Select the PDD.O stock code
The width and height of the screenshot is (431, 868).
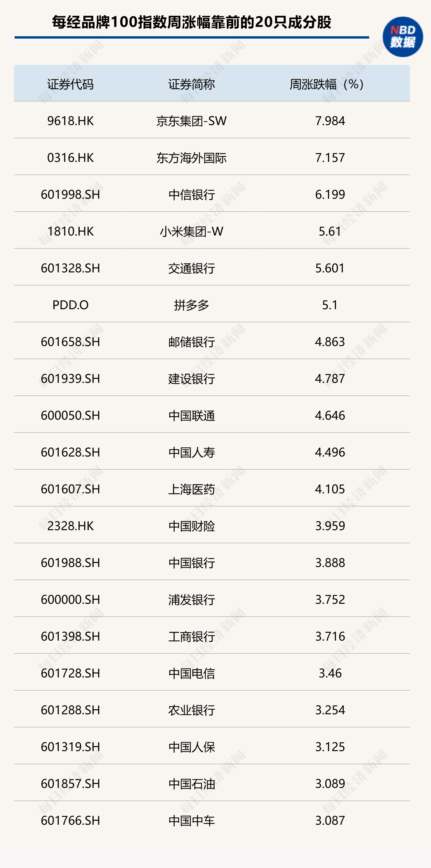(x=70, y=305)
